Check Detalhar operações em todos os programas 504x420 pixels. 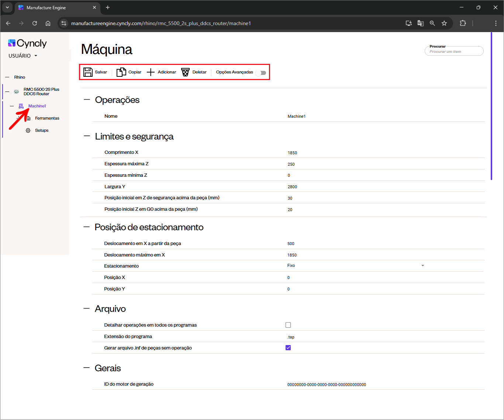[x=288, y=325]
